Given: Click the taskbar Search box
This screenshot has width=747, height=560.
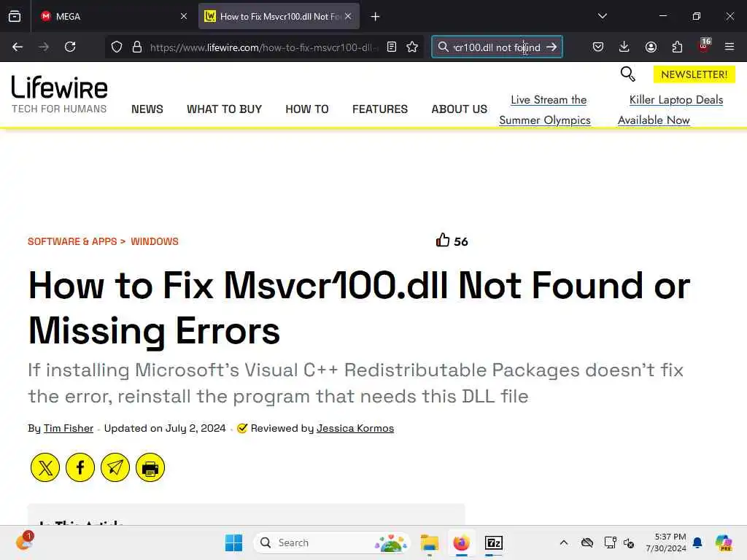Looking at the screenshot, I should (x=332, y=542).
